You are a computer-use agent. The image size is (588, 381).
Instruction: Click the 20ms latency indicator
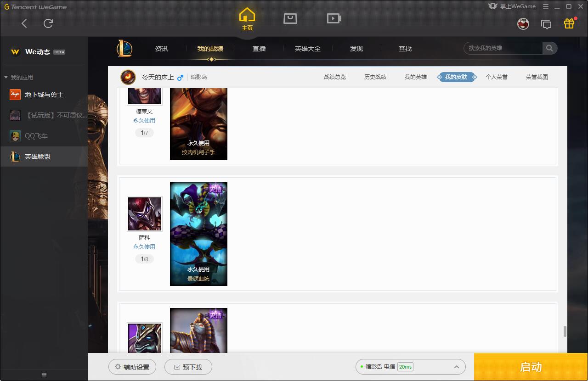pyautogui.click(x=405, y=367)
